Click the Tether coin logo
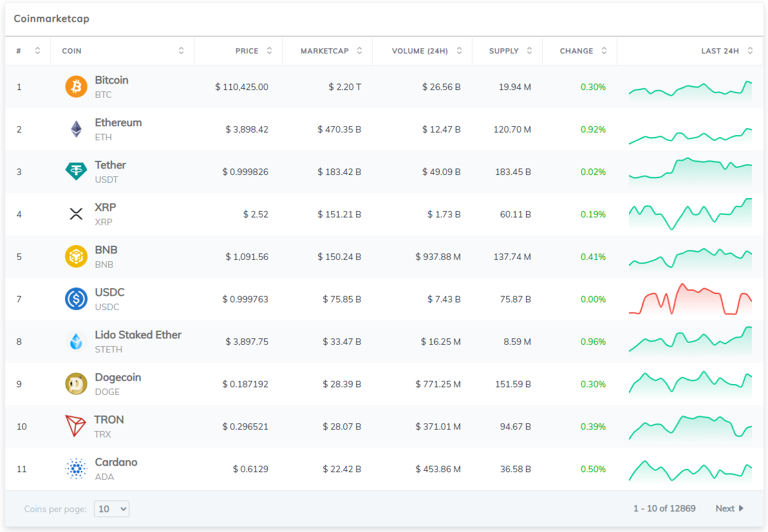768x532 pixels. tap(76, 172)
